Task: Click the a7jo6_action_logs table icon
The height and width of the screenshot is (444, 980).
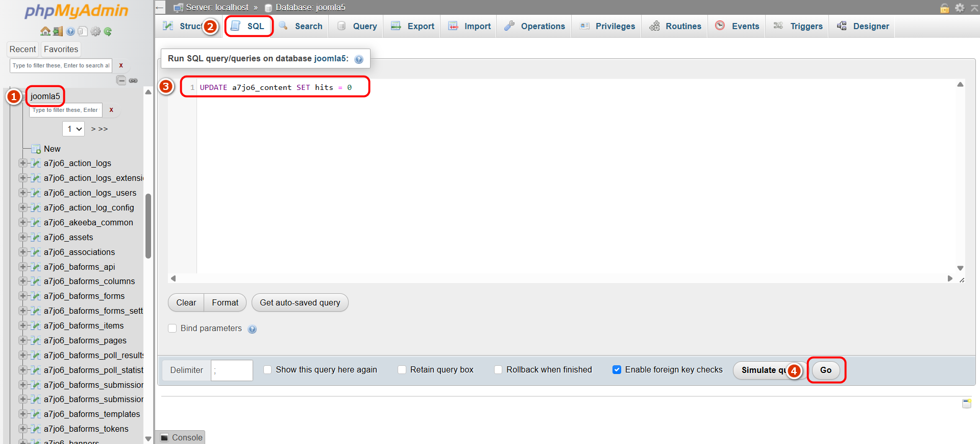Action: coord(36,163)
